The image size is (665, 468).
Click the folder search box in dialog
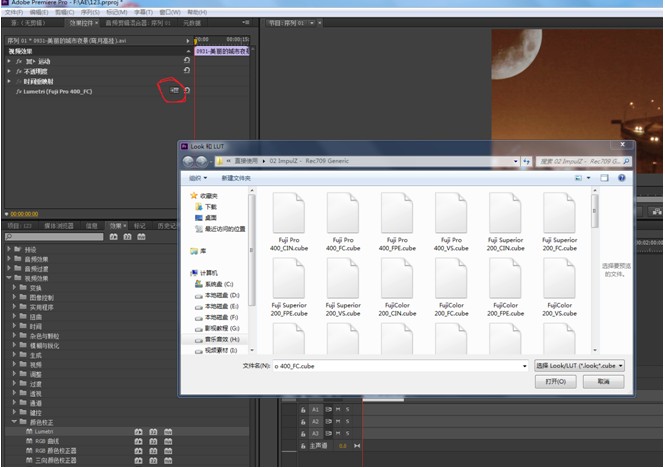(584, 161)
